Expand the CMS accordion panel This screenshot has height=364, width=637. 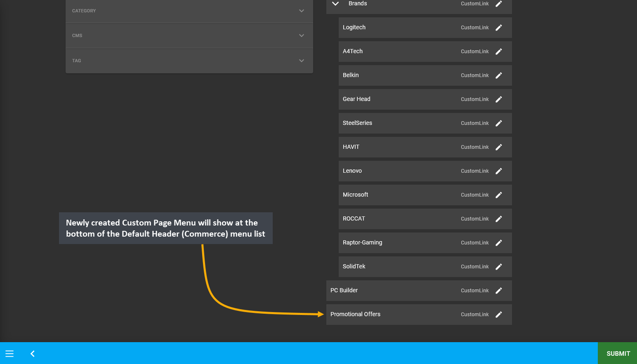click(189, 35)
